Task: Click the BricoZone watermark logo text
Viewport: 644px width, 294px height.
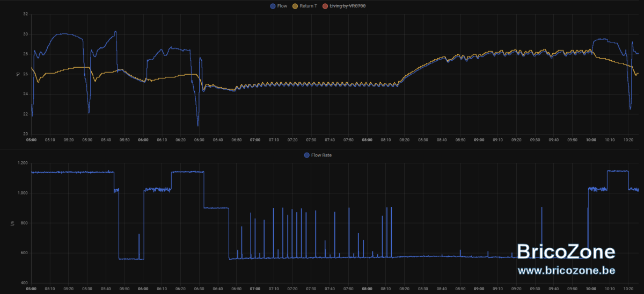Action: click(x=566, y=252)
